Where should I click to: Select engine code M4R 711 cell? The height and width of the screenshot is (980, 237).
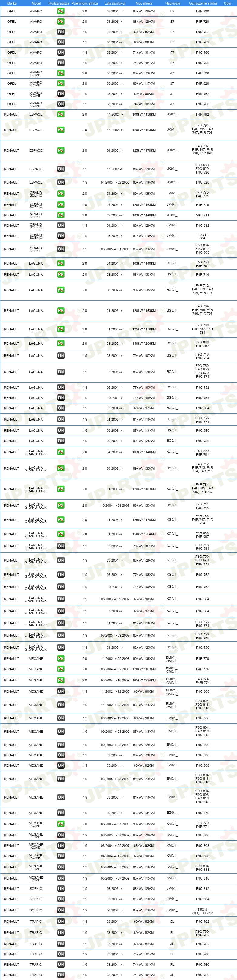click(x=202, y=215)
